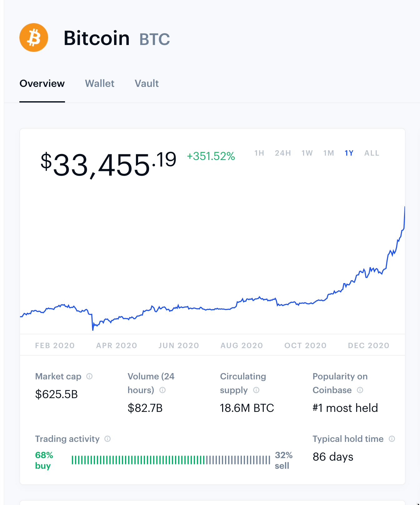
Task: Select the 1Y chart range
Action: (349, 153)
